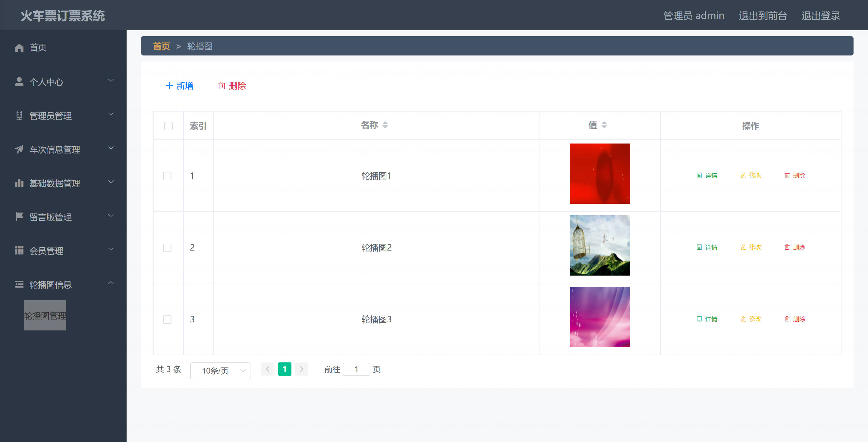Click the 删除 trash icon for 轮播图1
Screen dimensions: 868x442
pos(787,175)
